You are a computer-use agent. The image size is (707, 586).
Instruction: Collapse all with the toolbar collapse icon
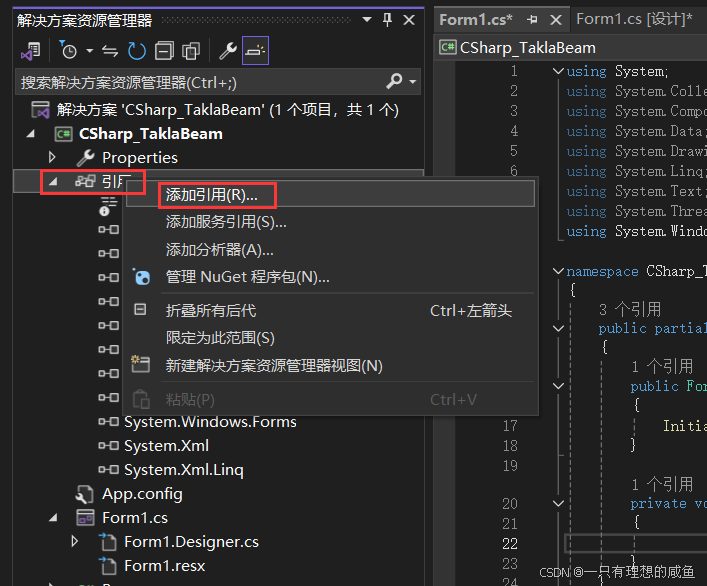click(164, 51)
